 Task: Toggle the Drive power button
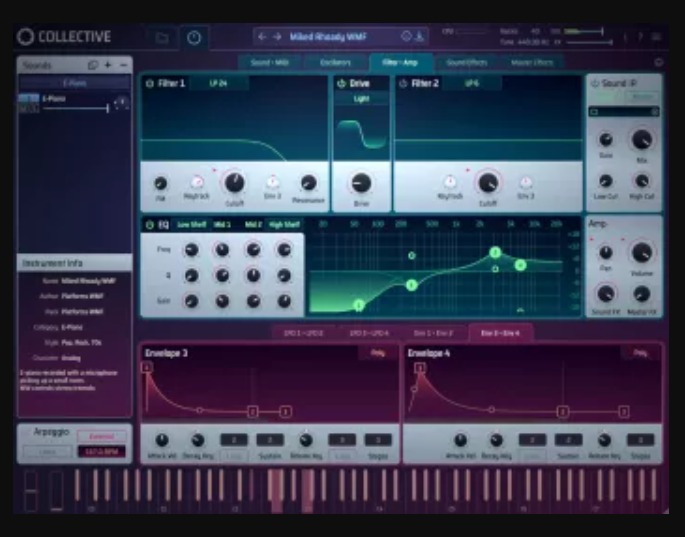click(x=342, y=83)
